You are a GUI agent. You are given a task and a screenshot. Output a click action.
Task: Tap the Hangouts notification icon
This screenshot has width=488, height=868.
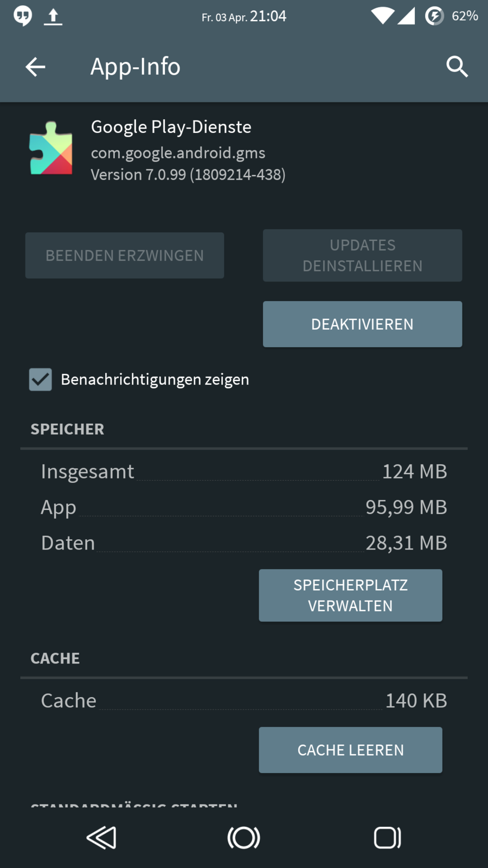(x=23, y=16)
